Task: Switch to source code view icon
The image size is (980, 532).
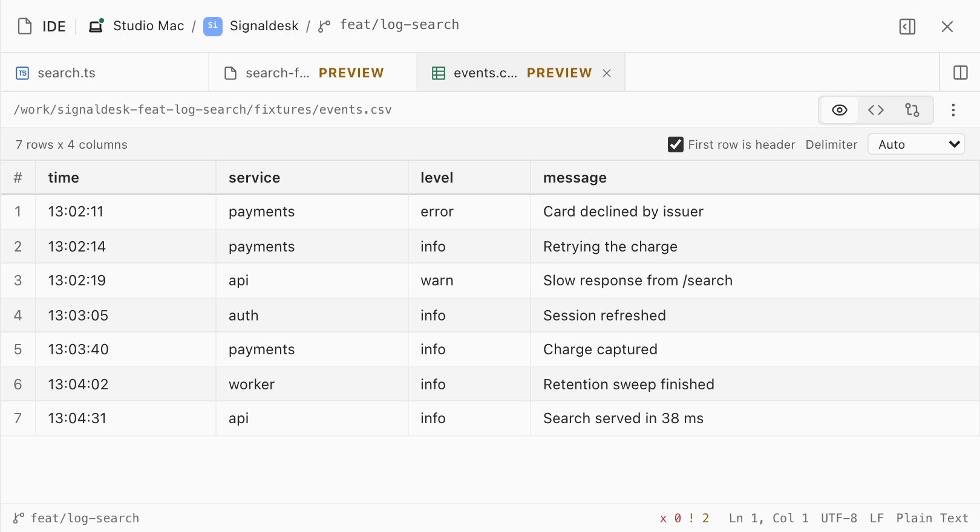Action: pyautogui.click(x=876, y=110)
